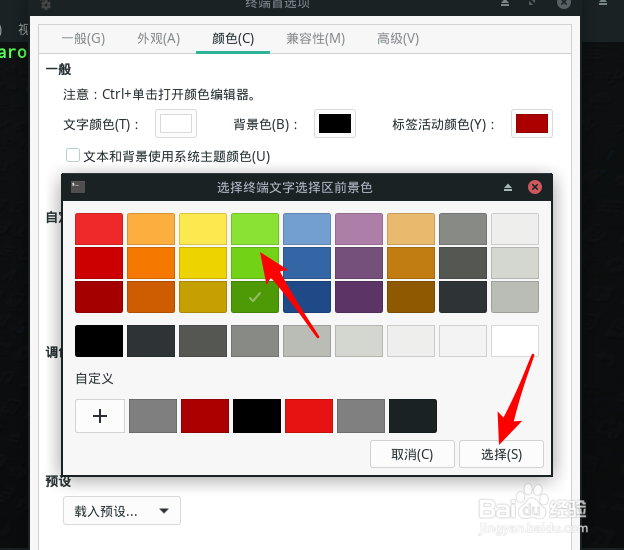The height and width of the screenshot is (550, 624).
Task: Pick the light green swatch in the top row
Action: click(255, 229)
